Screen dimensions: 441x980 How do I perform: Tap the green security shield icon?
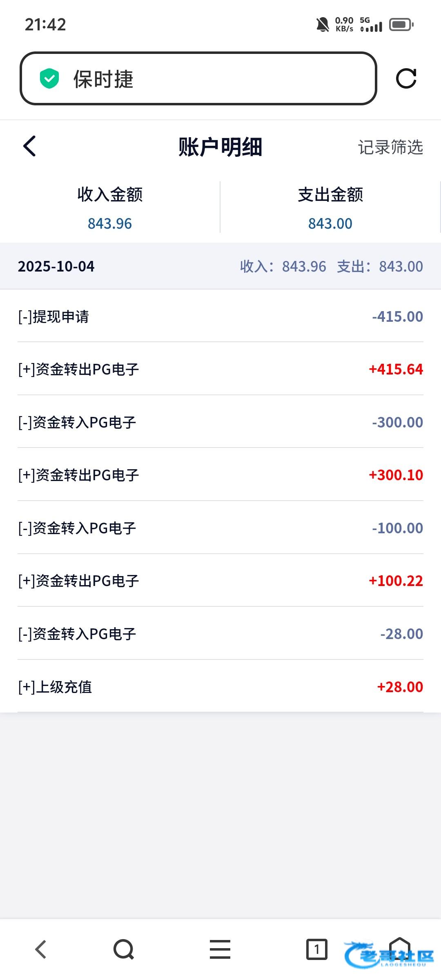49,79
